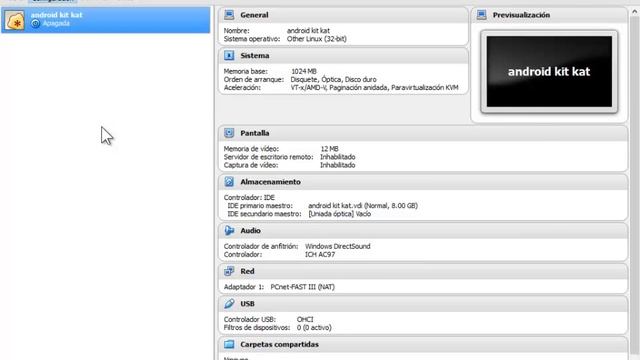Click the Audio section speaker icon
Viewport: 640px width, 360px height.
pyautogui.click(x=229, y=231)
